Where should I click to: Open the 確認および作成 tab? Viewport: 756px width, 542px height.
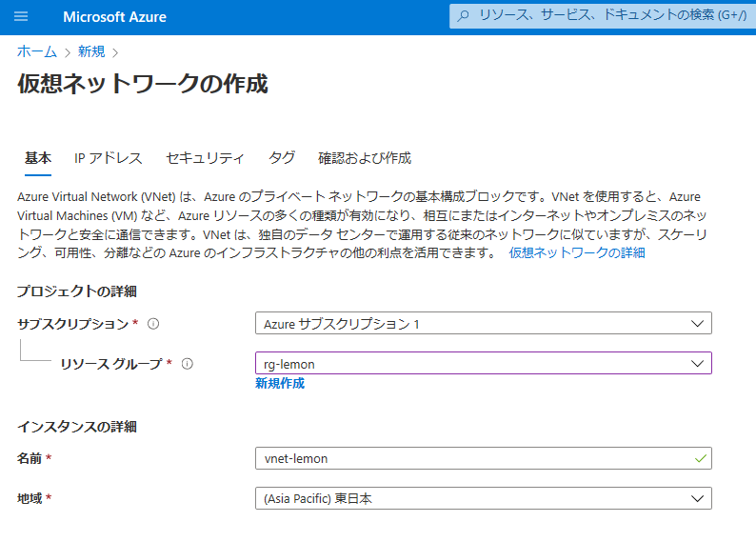pyautogui.click(x=365, y=158)
